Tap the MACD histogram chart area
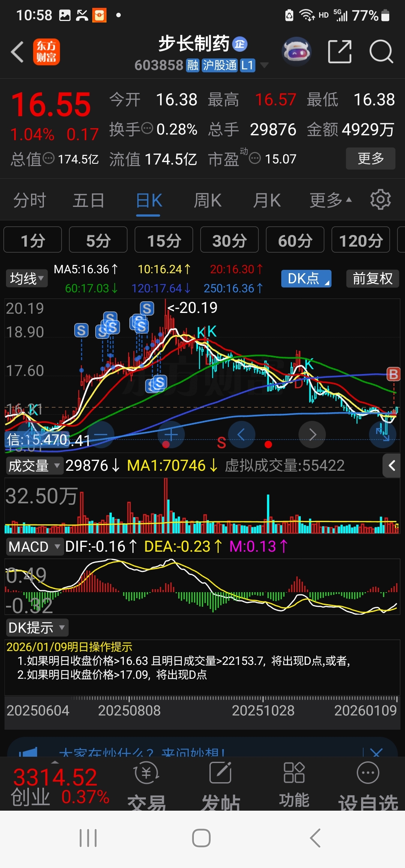 202,587
